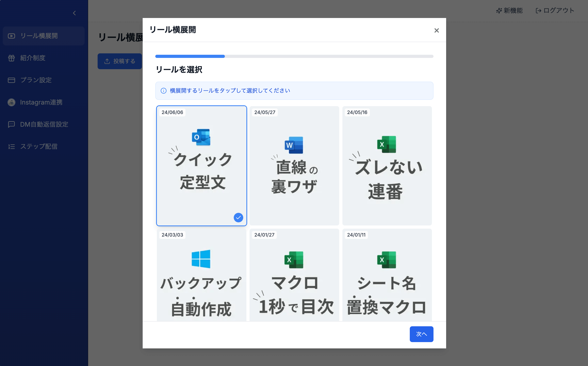Click the Excel icon on the 24/01/11 reel
The width and height of the screenshot is (588, 366).
tap(386, 260)
